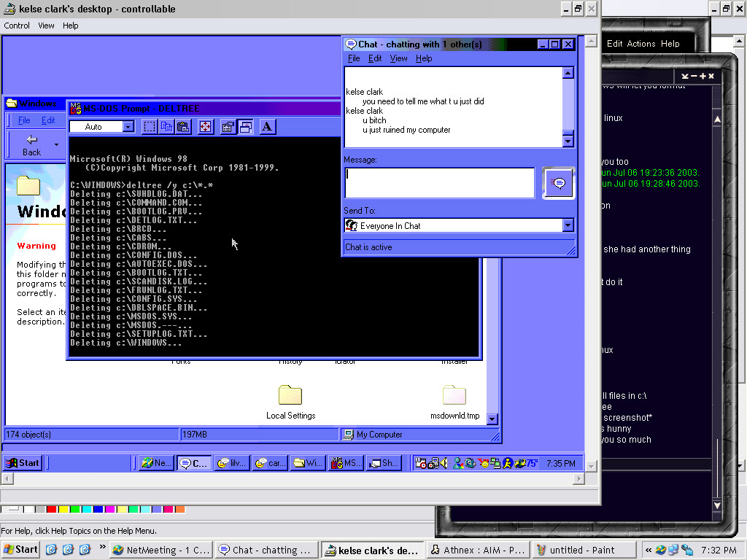Click the Paste icon in MS-DOS Prompt toolbar
The height and width of the screenshot is (560, 747).
[x=183, y=127]
